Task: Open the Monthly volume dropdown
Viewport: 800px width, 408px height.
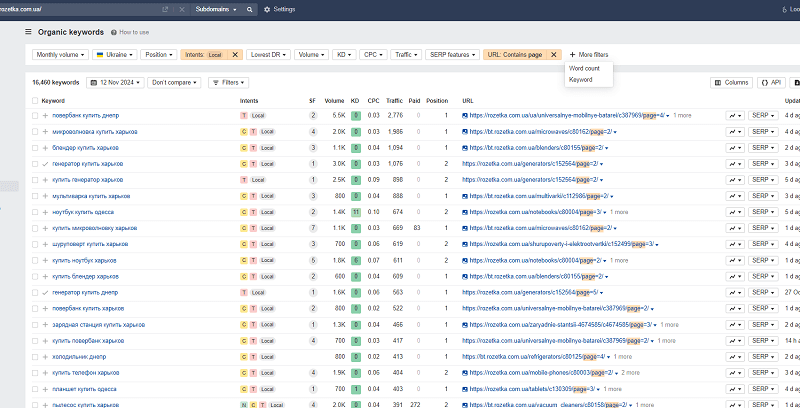Action: pyautogui.click(x=60, y=55)
